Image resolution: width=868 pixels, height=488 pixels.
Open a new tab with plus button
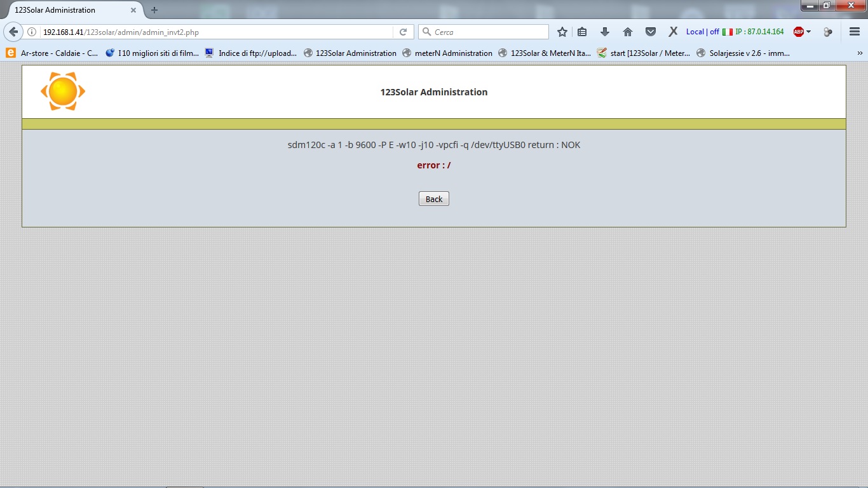tap(154, 10)
